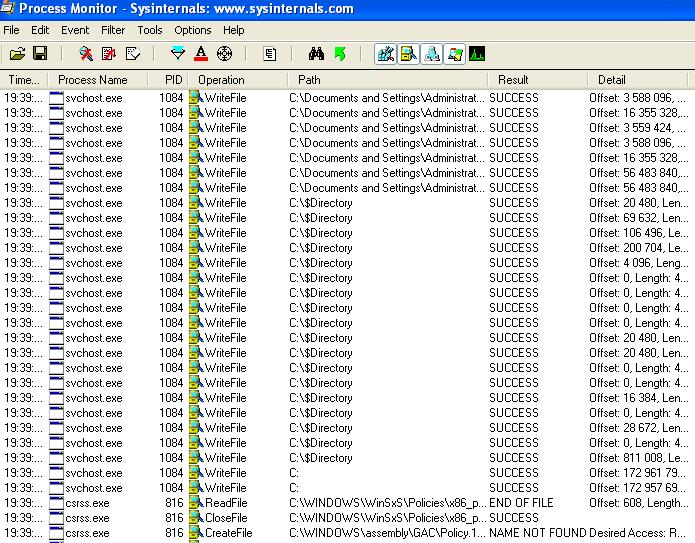Click detail cell Offset: 69 632
Viewport: 695px width, 543px height.
pyautogui.click(x=638, y=218)
